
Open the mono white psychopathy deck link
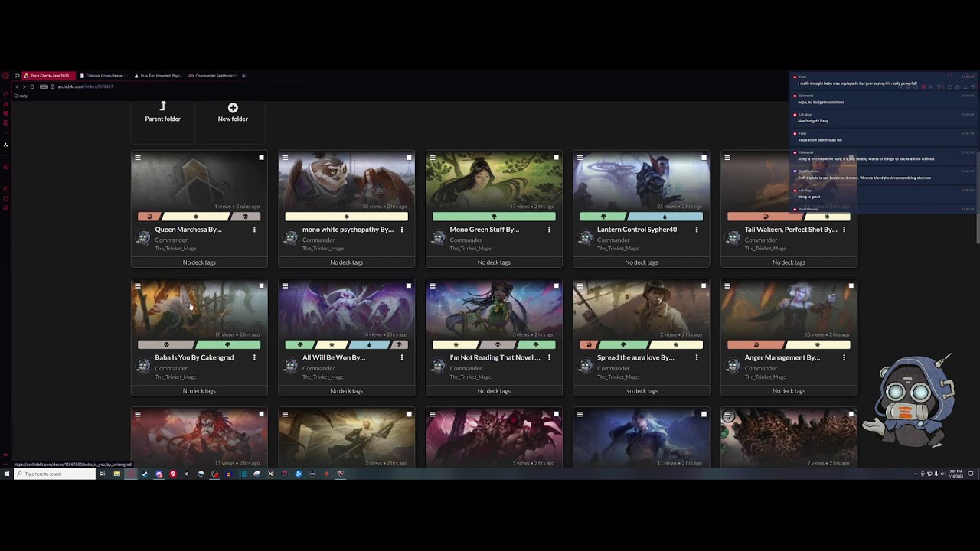tap(348, 230)
